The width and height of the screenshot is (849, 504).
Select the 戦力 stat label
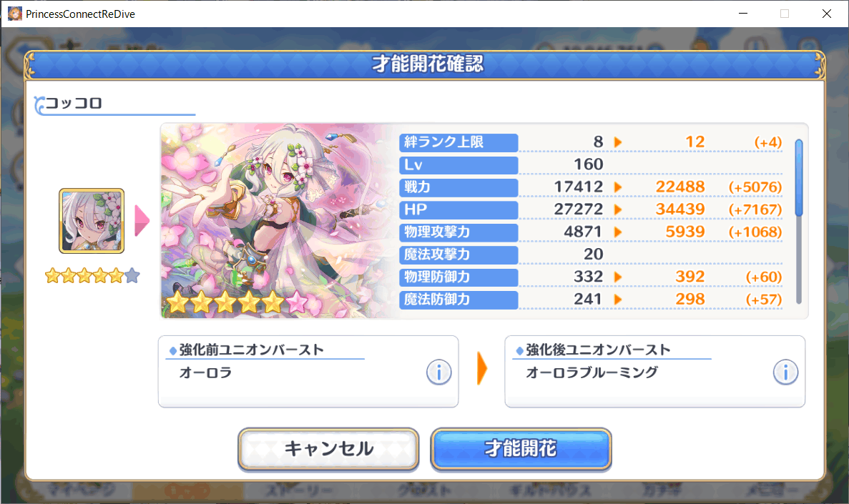tap(458, 187)
